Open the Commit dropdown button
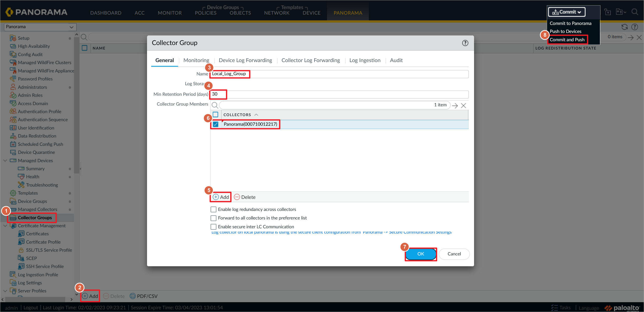The image size is (644, 312). 567,12
